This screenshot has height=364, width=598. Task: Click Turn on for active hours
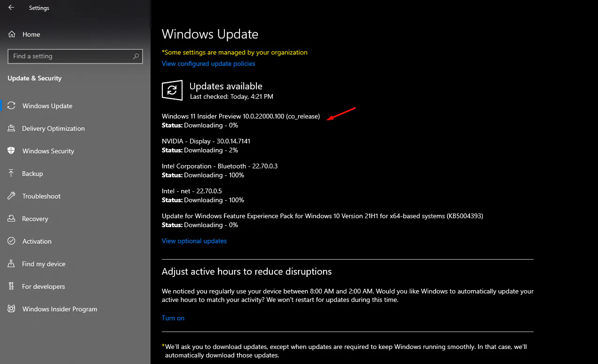coord(173,318)
